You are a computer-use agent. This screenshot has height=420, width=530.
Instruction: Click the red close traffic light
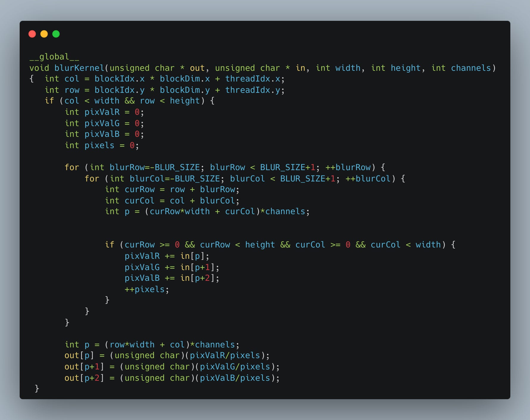(33, 34)
